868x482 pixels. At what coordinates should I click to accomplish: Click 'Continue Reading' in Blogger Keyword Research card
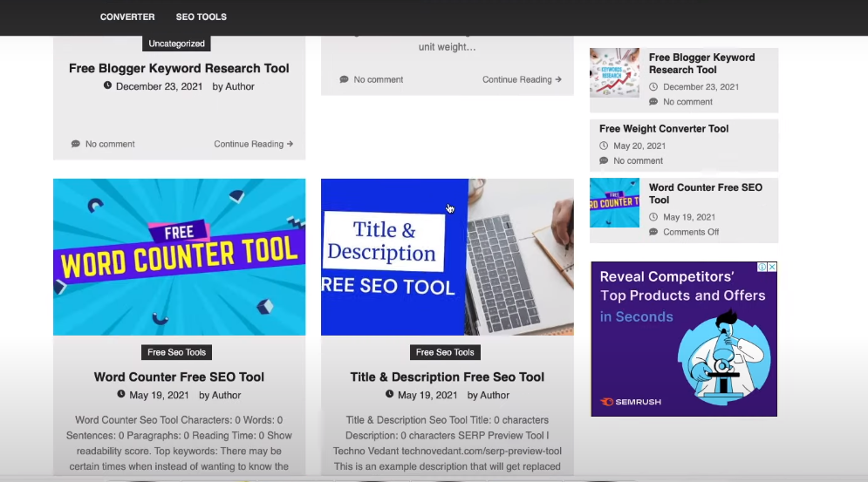254,144
